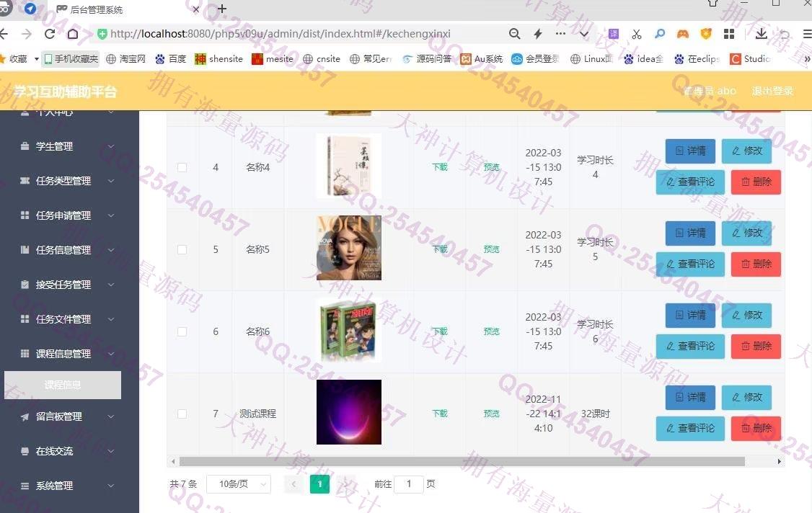Screen dimensions: 812x513
Task: Open a new browser tab with plus icon
Action: pos(222,9)
